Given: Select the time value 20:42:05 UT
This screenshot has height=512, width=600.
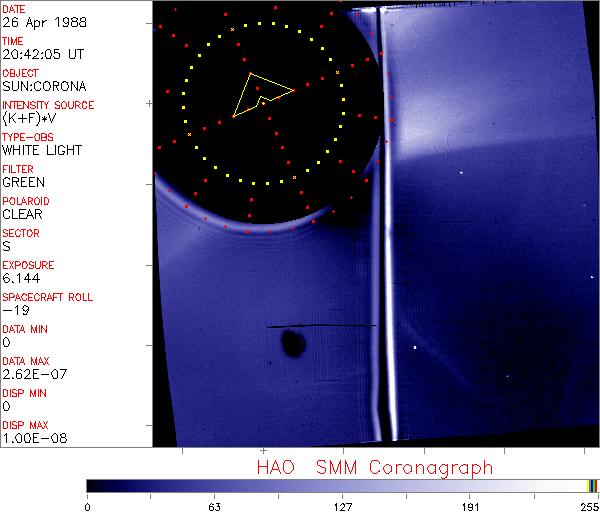Looking at the screenshot, I should [42, 54].
